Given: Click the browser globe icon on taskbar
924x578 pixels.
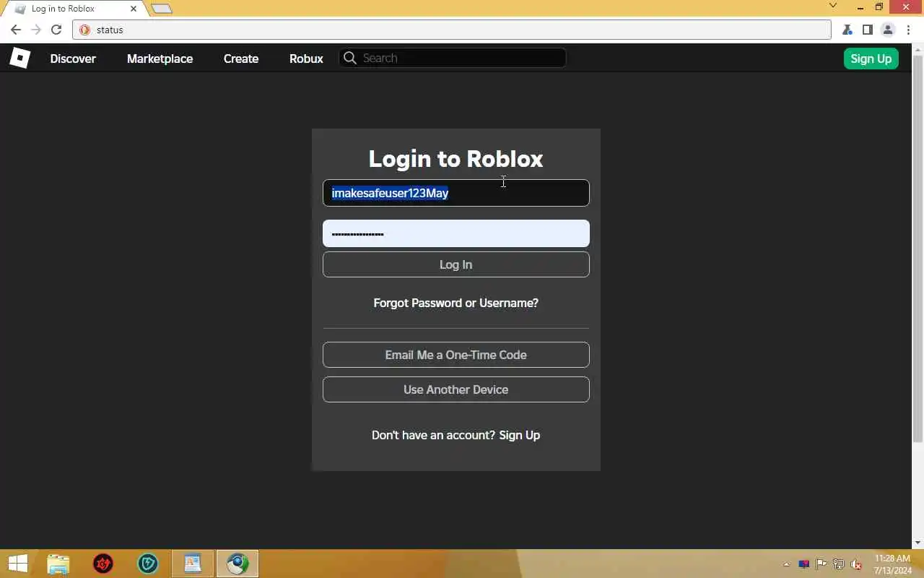Looking at the screenshot, I should point(237,564).
